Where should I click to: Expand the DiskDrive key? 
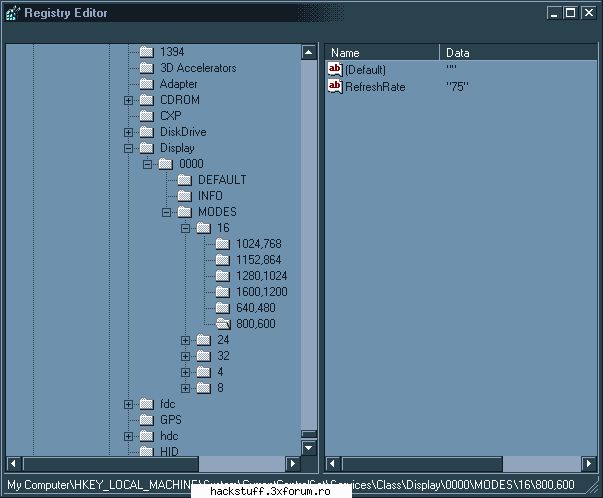pos(128,132)
